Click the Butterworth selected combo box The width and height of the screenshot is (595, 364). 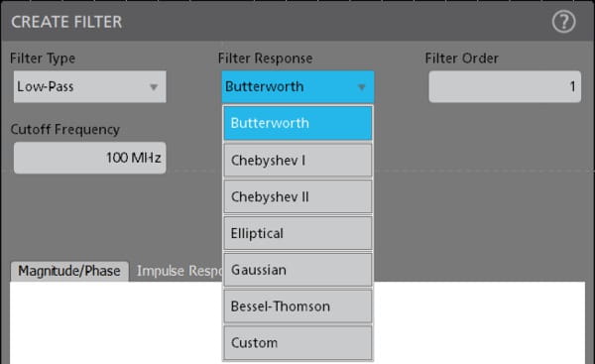click(297, 86)
